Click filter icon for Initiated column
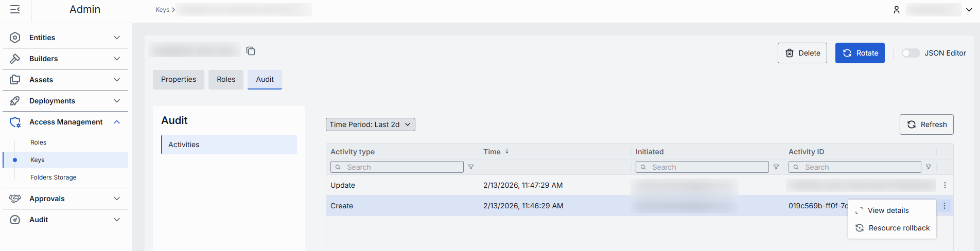This screenshot has width=980, height=251. pos(776,167)
